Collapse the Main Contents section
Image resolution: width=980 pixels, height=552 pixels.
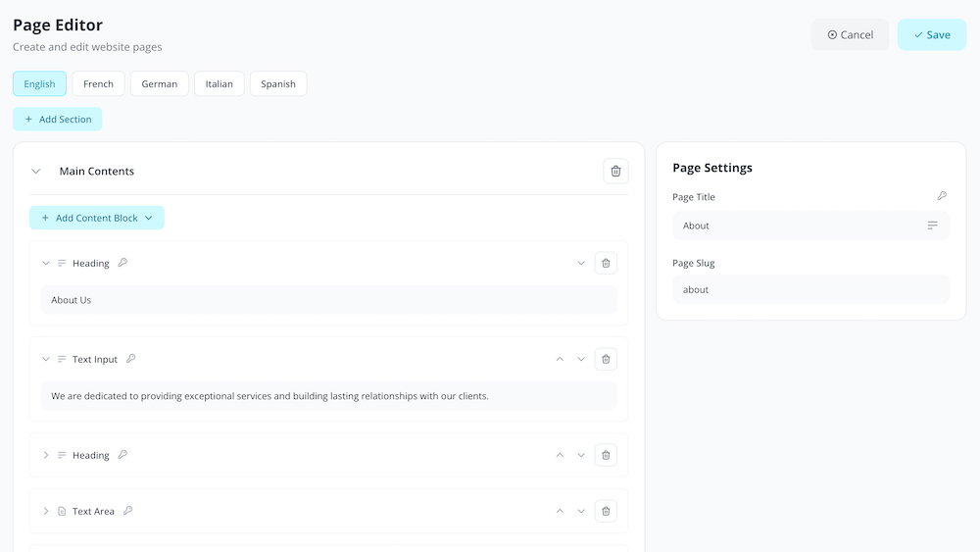[36, 172]
